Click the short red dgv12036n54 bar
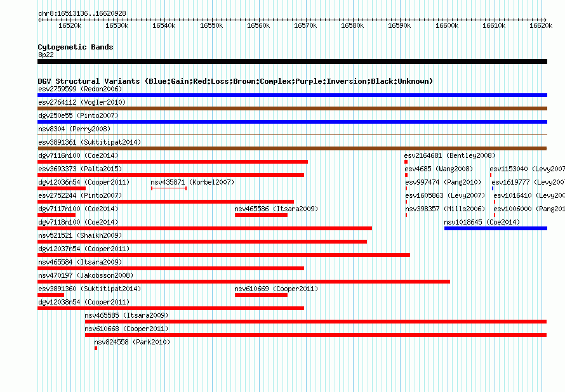565x392 pixels. click(62, 188)
